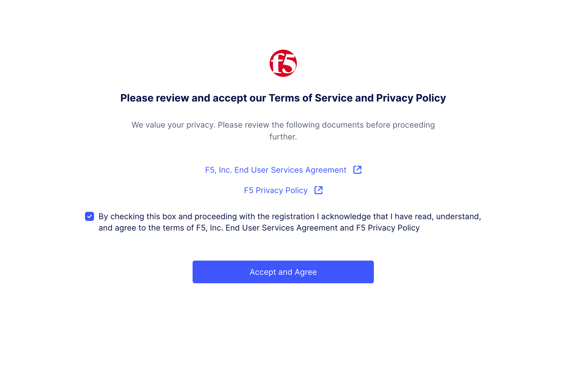588x376 pixels.
Task: Click the red F5 logo
Action: coord(283,63)
